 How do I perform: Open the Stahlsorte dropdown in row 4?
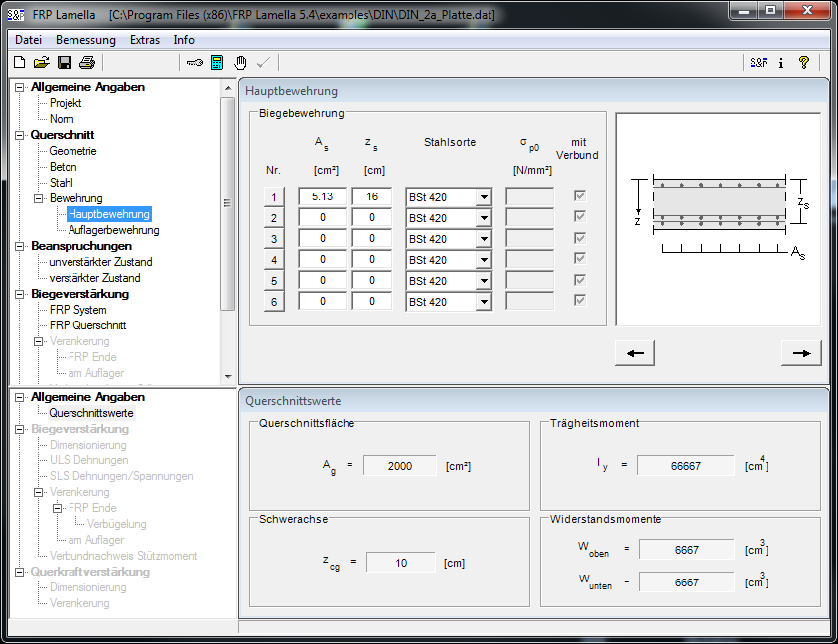click(x=483, y=260)
